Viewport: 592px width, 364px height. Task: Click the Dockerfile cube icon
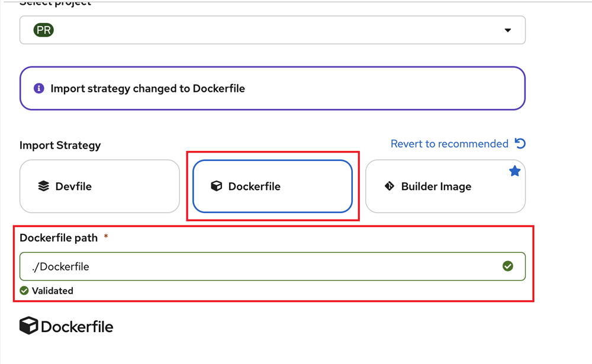[x=216, y=186]
